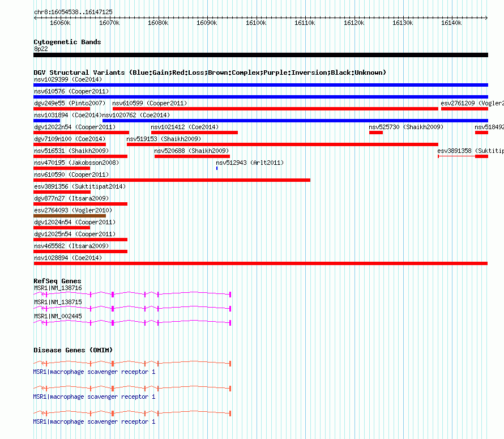
Task: Open variant esv3891356 (Suktitipat2014) label
Action: 80,186
